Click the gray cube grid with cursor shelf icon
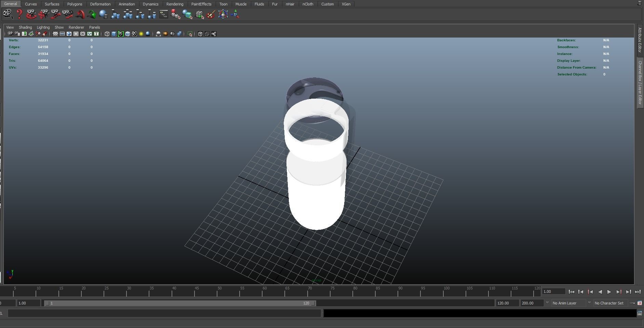The width and height of the screenshot is (644, 328). pyautogui.click(x=199, y=14)
